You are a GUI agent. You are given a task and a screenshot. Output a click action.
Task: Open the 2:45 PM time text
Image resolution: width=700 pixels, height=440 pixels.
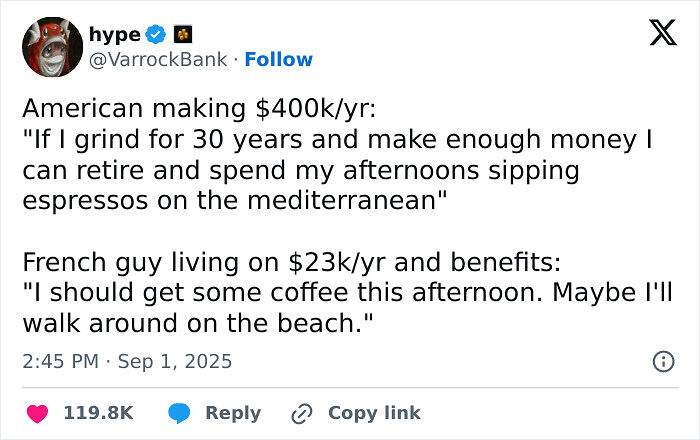[59, 362]
